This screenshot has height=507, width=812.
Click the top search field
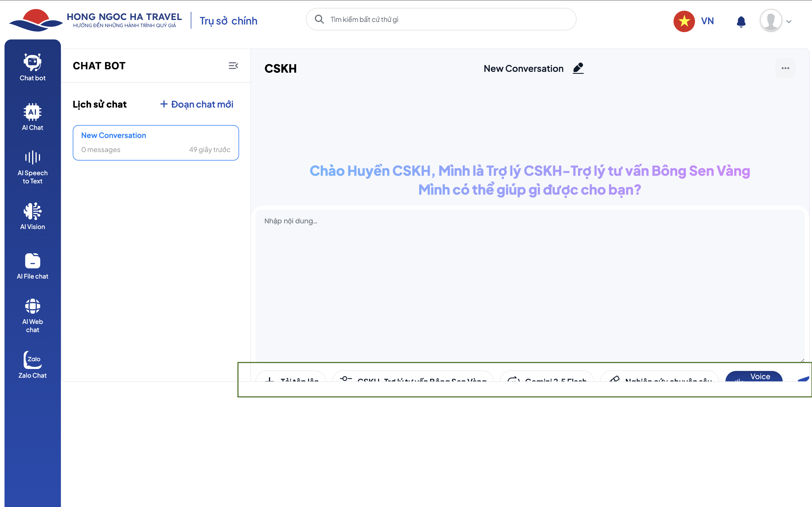(x=441, y=19)
